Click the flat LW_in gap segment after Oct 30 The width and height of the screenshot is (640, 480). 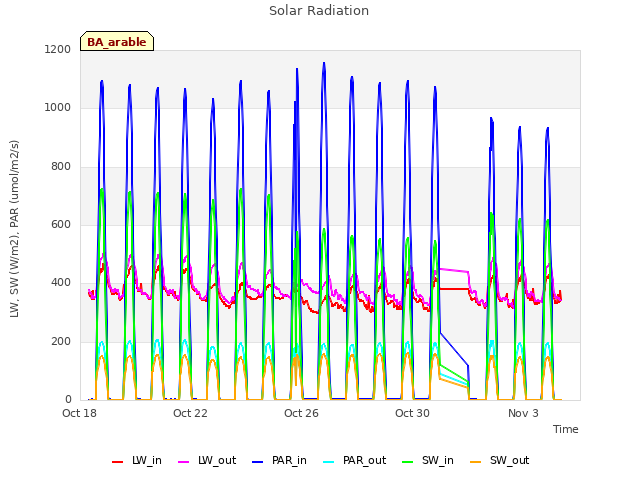click(x=454, y=289)
